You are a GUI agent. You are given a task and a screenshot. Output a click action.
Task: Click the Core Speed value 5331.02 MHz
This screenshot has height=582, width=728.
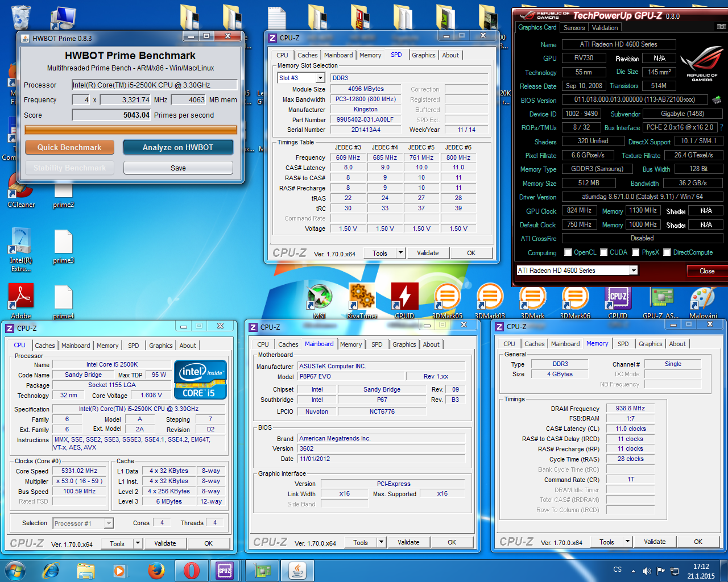click(80, 471)
